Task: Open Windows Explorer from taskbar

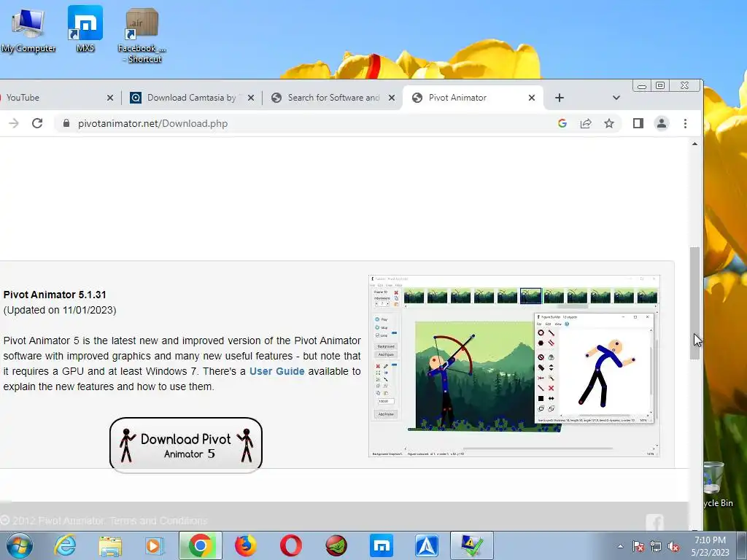Action: [x=111, y=545]
